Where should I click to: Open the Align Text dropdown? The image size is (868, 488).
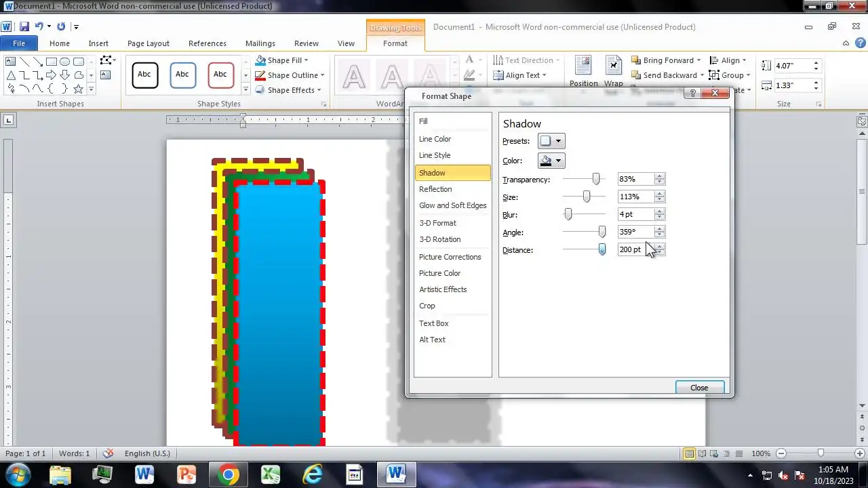tap(519, 75)
